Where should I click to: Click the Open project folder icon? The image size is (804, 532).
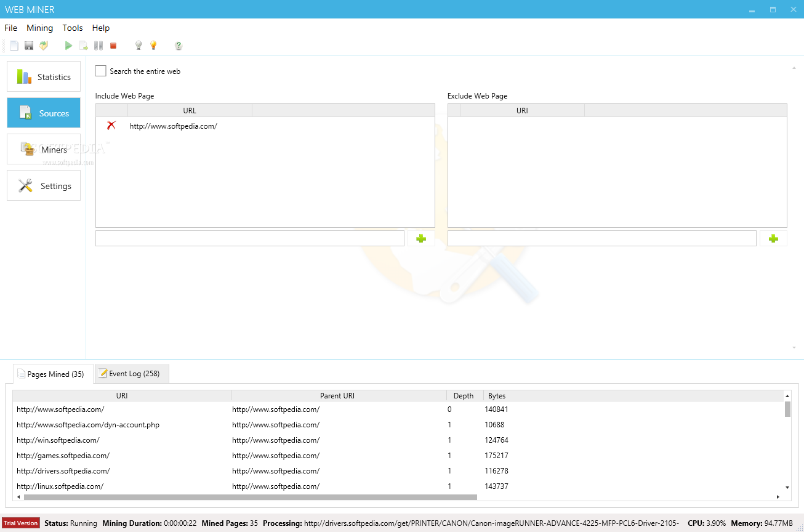[x=44, y=46]
